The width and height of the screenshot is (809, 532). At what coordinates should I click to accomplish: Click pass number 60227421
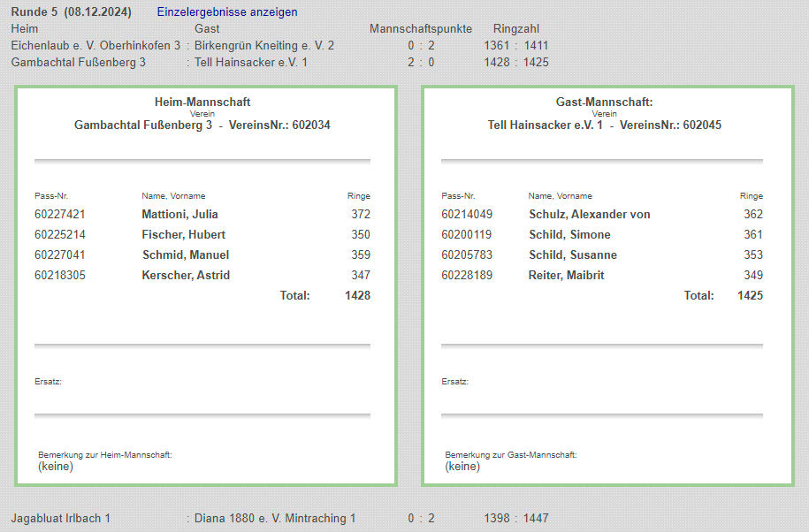point(60,214)
